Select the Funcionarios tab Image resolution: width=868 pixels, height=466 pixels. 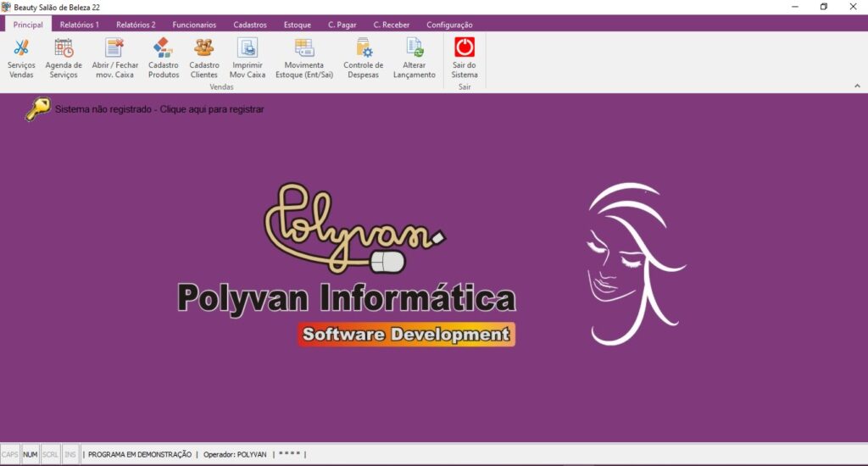[194, 25]
